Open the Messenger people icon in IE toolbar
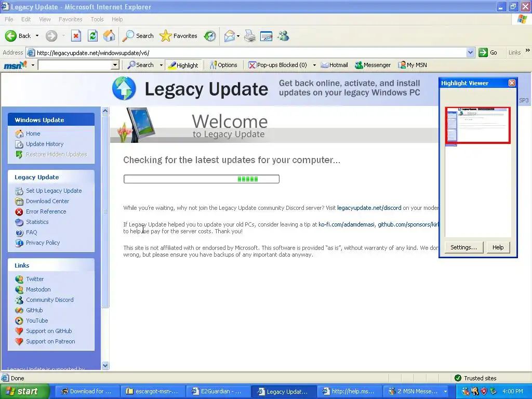Image resolution: width=532 pixels, height=399 pixels. coord(283,36)
